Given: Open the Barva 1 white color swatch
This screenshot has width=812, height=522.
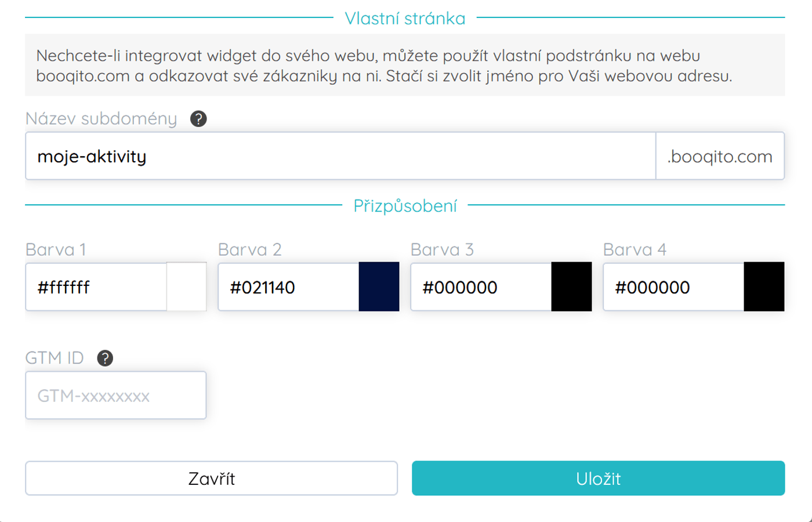Looking at the screenshot, I should point(187,287).
